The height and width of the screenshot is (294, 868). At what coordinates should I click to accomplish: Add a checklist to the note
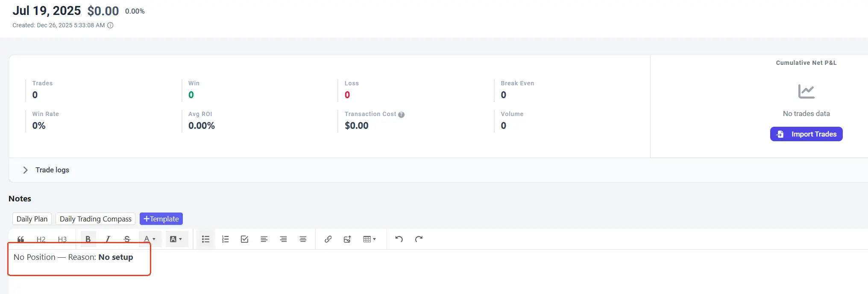[x=244, y=239]
